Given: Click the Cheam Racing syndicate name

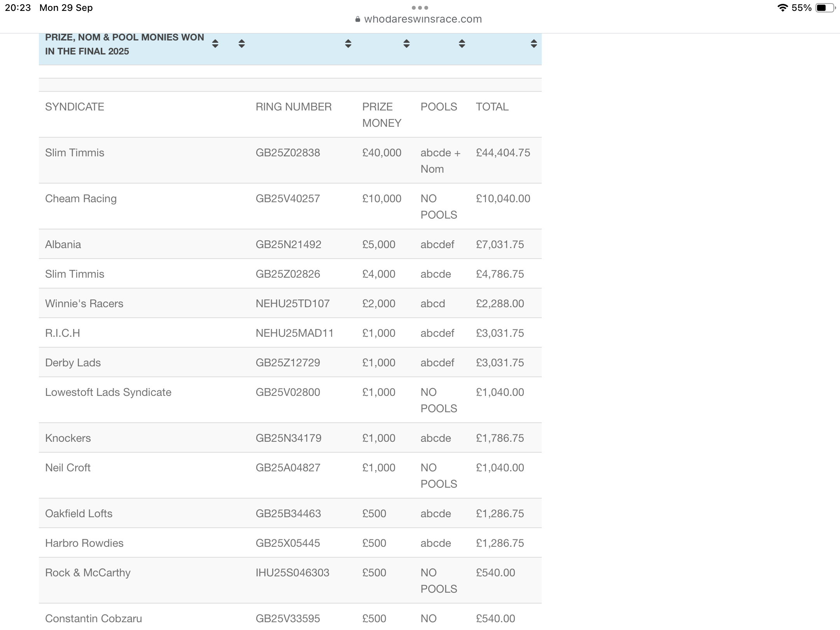Looking at the screenshot, I should point(81,199).
